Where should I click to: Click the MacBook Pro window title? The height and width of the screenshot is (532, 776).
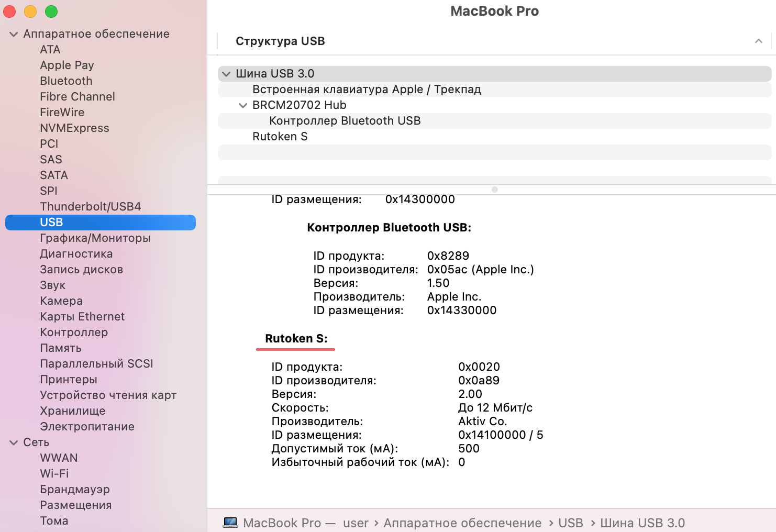click(x=494, y=11)
